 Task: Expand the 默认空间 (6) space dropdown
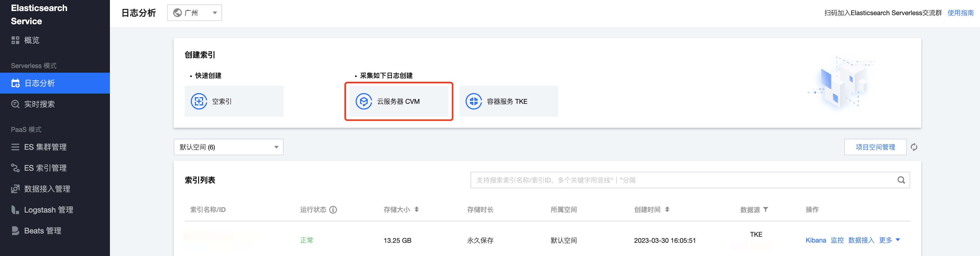pyautogui.click(x=228, y=147)
